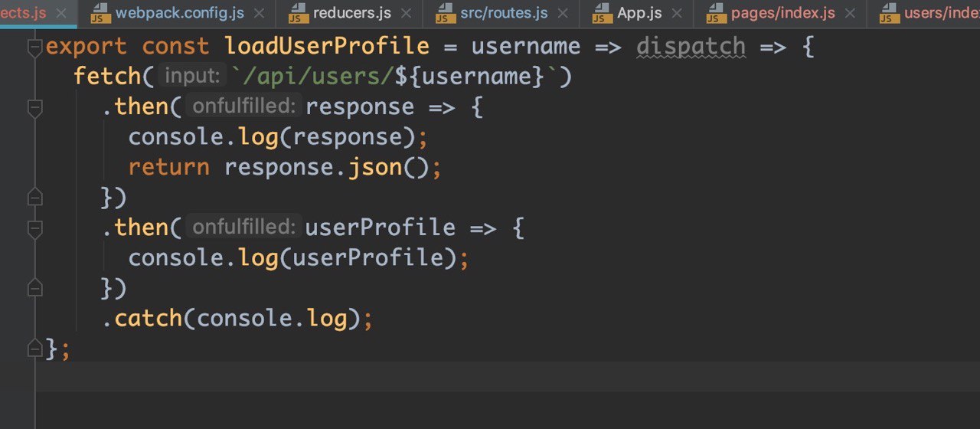Screen dimensions: 980x429
Task: Click the export keyword
Action: point(88,47)
